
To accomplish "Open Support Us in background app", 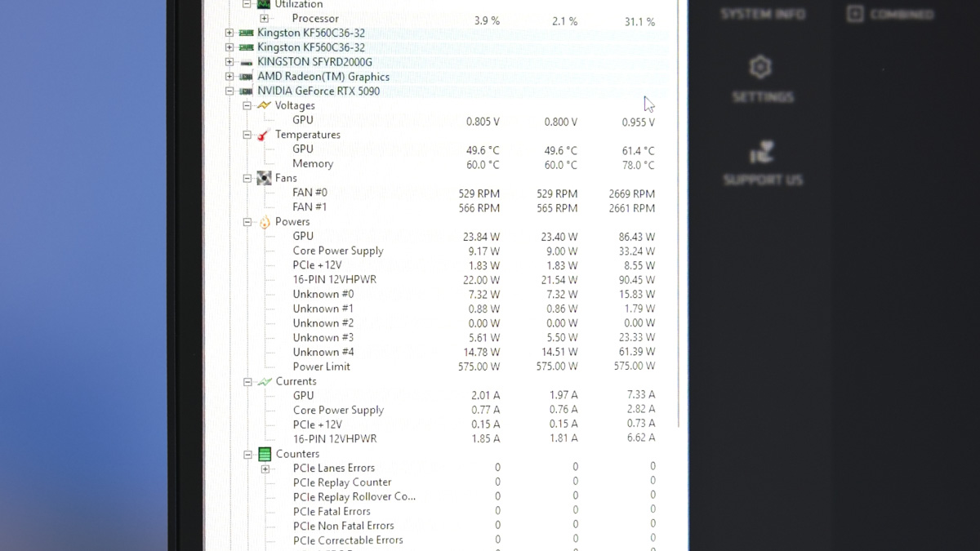I will (x=762, y=164).
